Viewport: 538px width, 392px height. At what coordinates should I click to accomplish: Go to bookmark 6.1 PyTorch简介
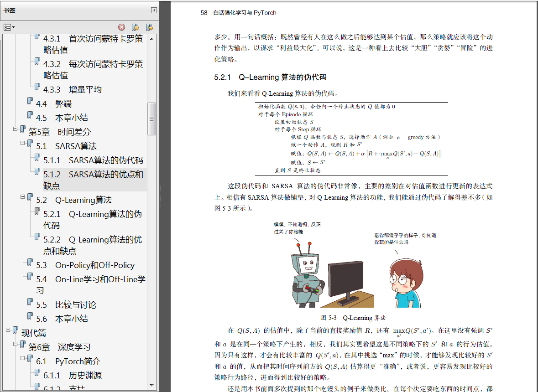click(68, 361)
